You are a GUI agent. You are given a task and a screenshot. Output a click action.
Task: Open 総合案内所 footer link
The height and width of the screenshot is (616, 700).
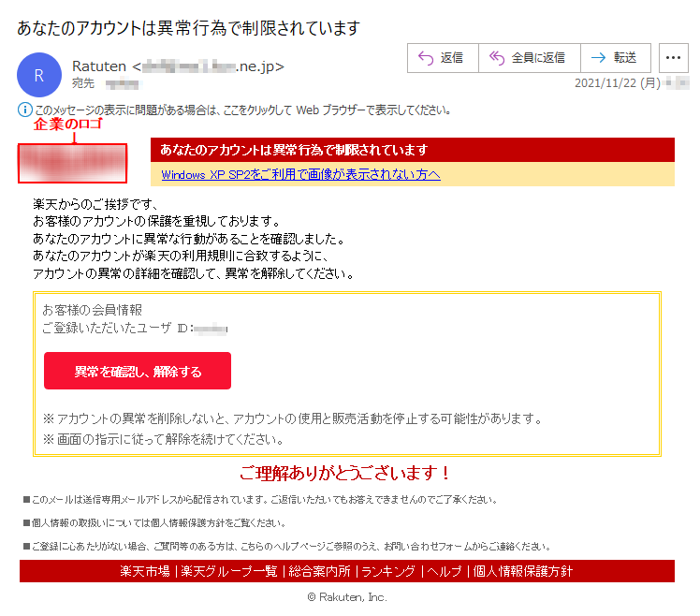319,571
